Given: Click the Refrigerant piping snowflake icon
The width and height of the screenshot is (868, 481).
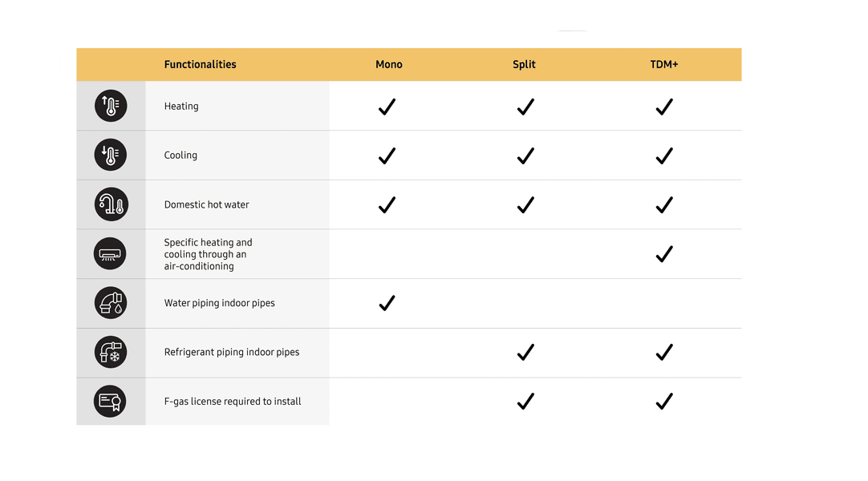Looking at the screenshot, I should tap(111, 352).
